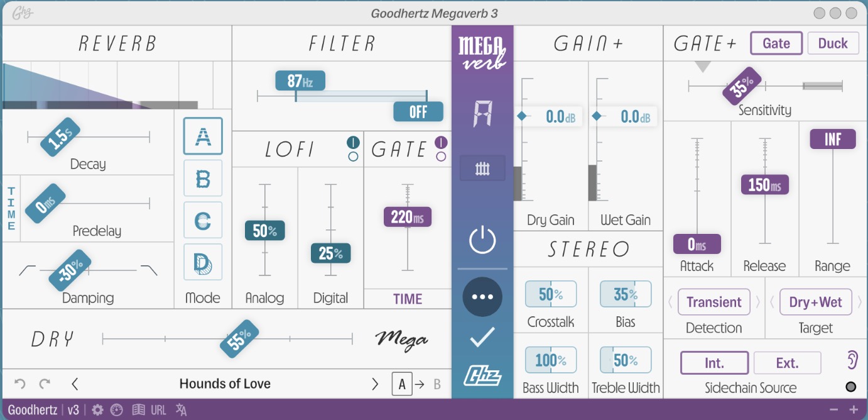Screen dimensions: 868x420
Task: Click the Dry 55% slider handle
Action: [x=239, y=340]
